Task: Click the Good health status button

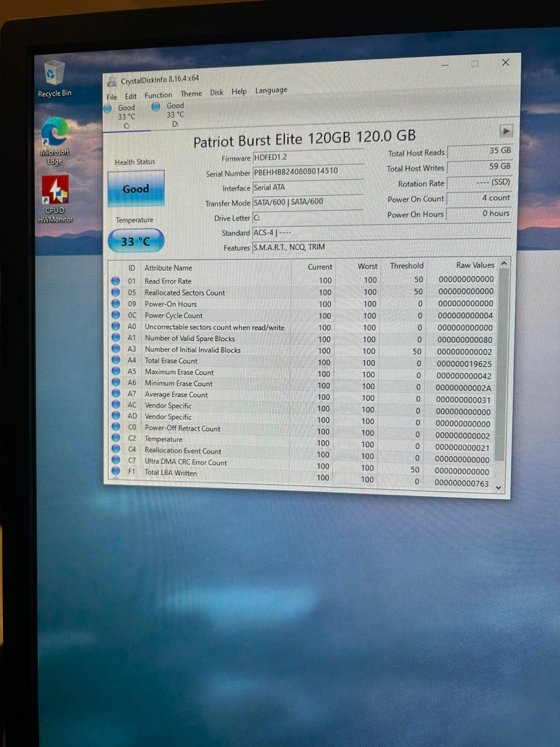Action: pos(136,189)
